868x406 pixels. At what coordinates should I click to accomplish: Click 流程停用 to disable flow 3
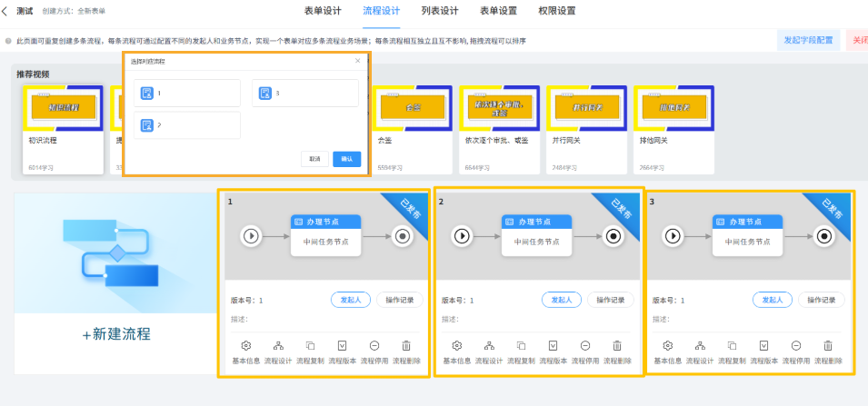pyautogui.click(x=796, y=352)
